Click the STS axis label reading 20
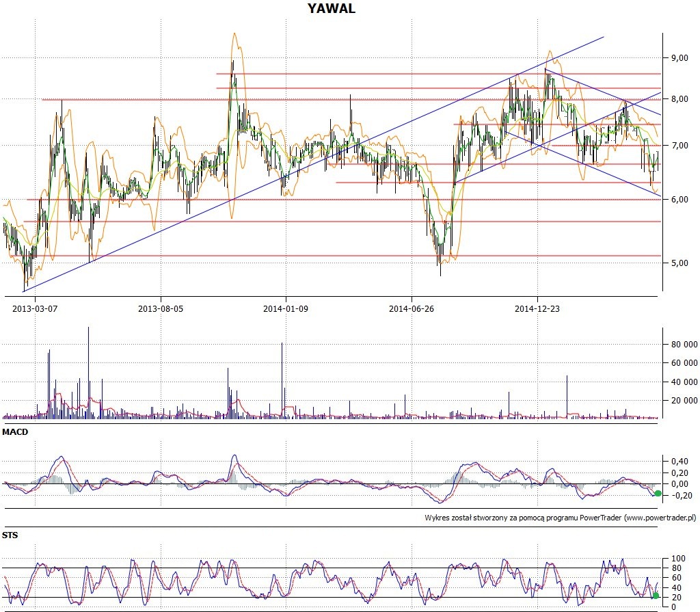Image resolution: width=700 pixels, height=612 pixels. point(677,597)
